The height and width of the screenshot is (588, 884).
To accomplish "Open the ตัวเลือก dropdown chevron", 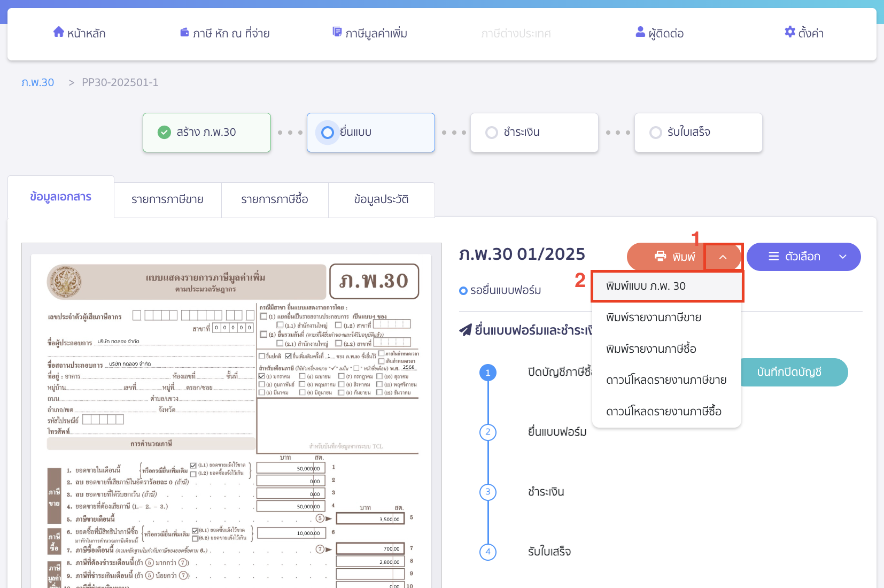I will click(843, 257).
